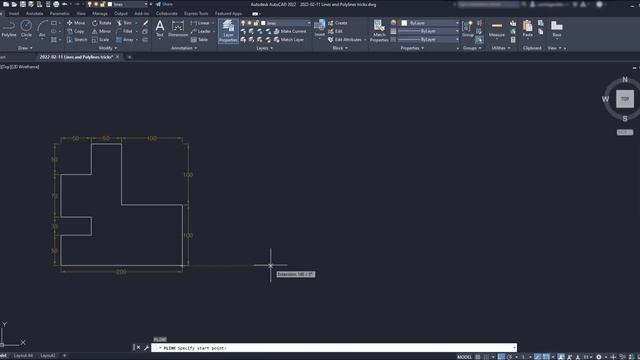Image resolution: width=640 pixels, height=360 pixels.
Task: Click the Trim tool
Action: pyautogui.click(x=124, y=23)
